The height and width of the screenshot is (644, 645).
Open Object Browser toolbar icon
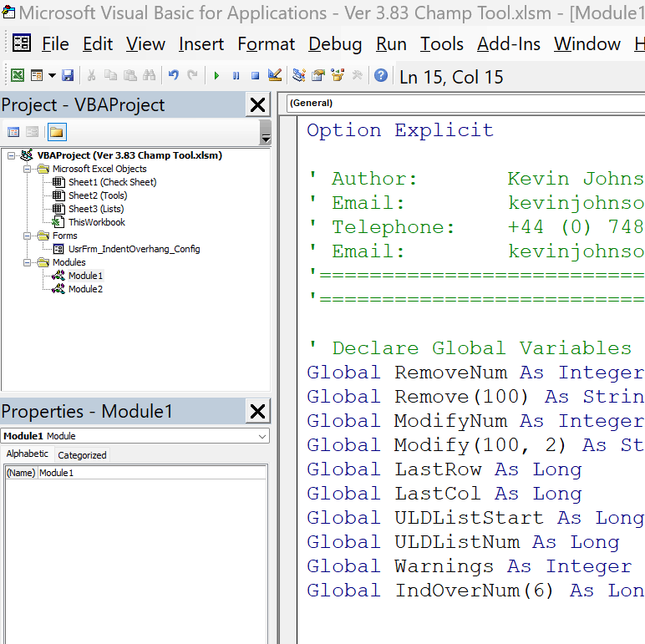click(338, 75)
